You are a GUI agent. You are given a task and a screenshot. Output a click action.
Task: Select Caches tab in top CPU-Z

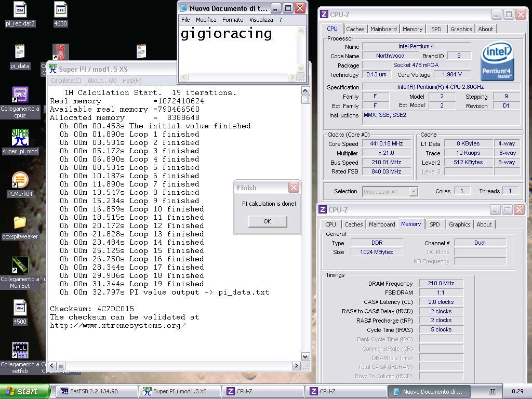355,29
